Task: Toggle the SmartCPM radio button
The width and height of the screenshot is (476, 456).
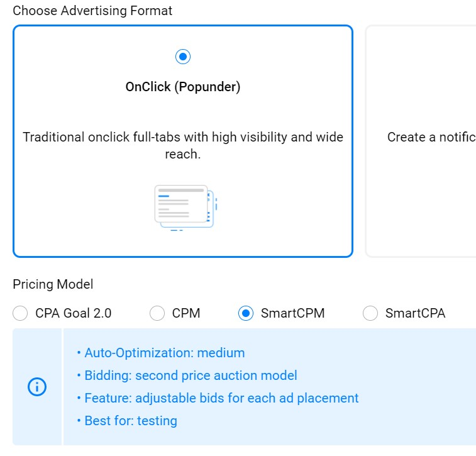Action: (246, 313)
